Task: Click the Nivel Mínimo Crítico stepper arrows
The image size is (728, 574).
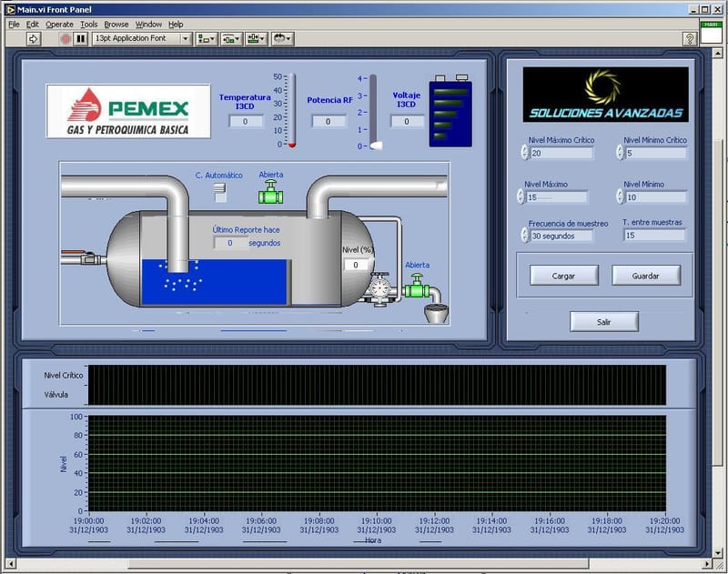Action: [x=620, y=152]
